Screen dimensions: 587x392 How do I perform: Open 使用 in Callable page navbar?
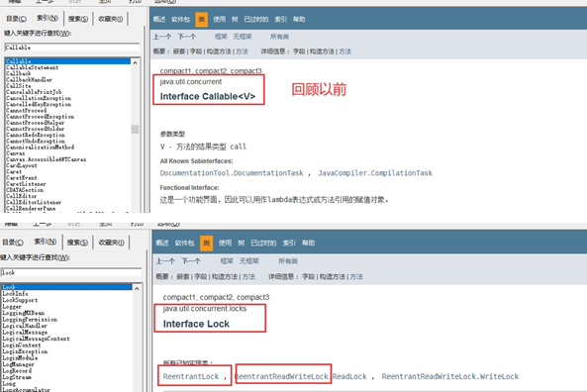tap(220, 19)
